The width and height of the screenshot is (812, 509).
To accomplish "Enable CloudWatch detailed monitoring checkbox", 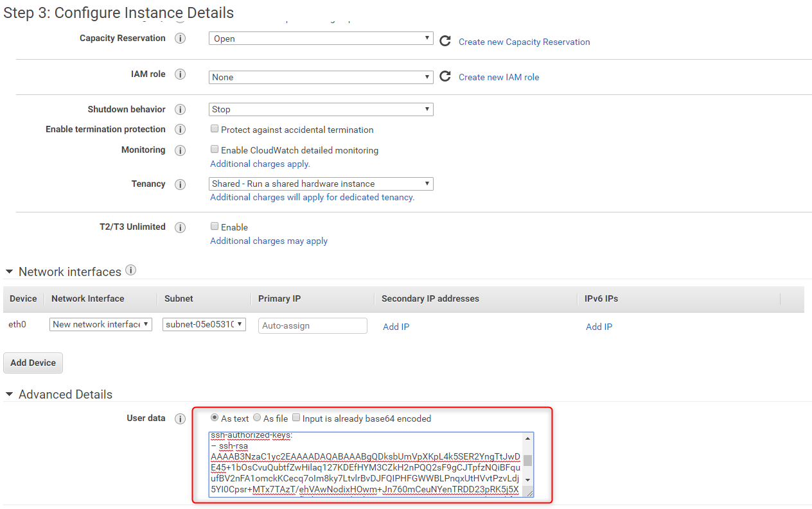I will (215, 150).
